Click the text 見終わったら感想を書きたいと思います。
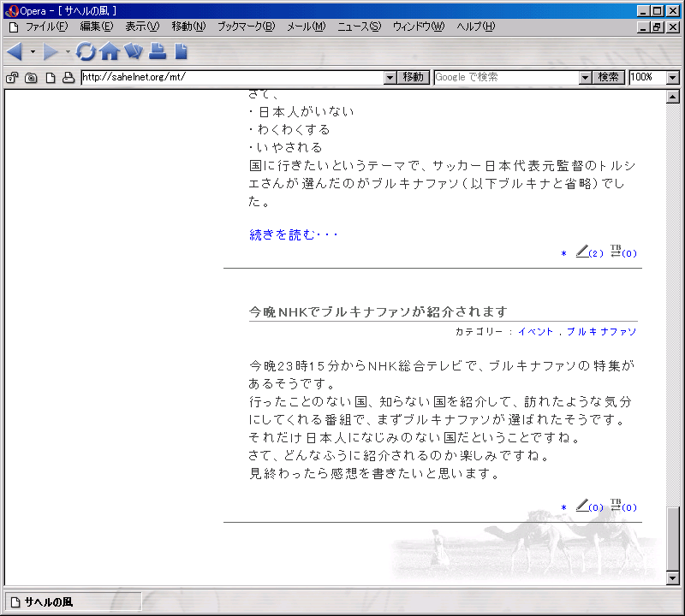The width and height of the screenshot is (685, 616). (x=375, y=473)
